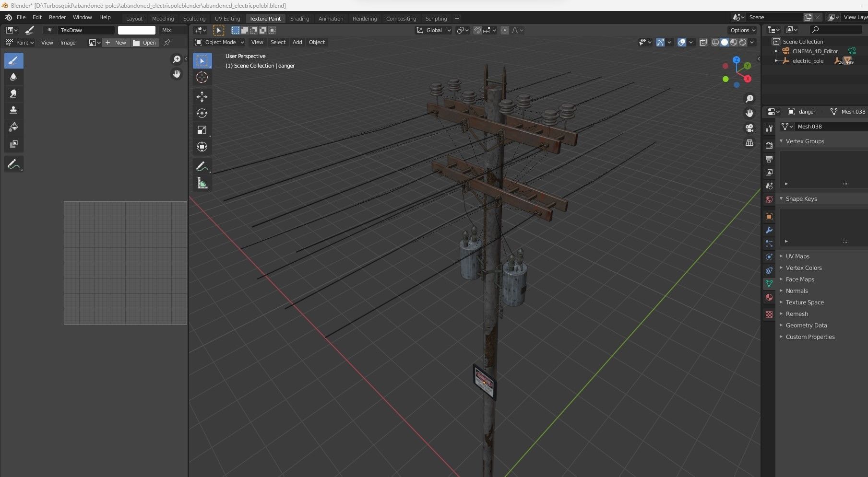Toggle the camera view icon in viewport
The width and height of the screenshot is (868, 477).
click(749, 128)
